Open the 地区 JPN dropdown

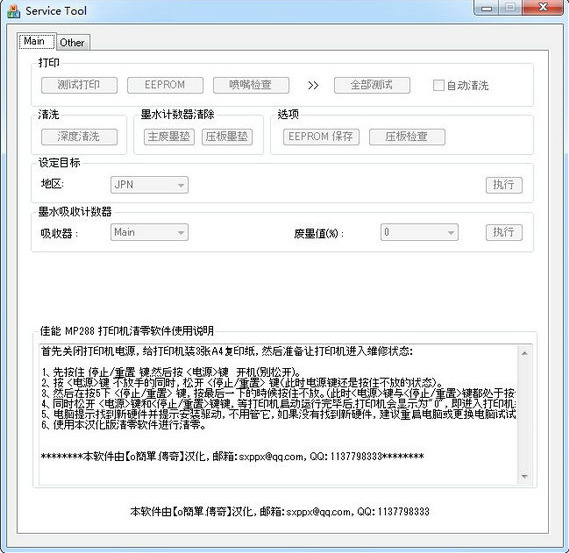149,185
